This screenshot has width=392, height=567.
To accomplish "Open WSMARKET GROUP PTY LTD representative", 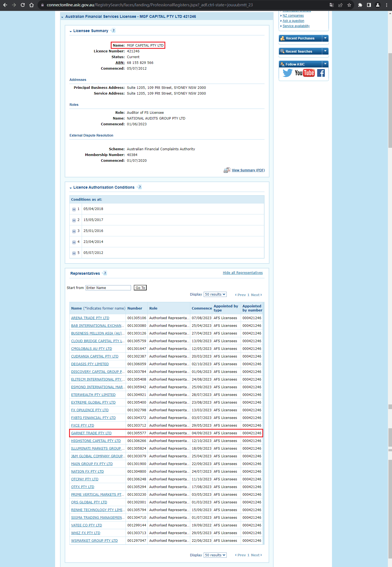I will point(95,541).
